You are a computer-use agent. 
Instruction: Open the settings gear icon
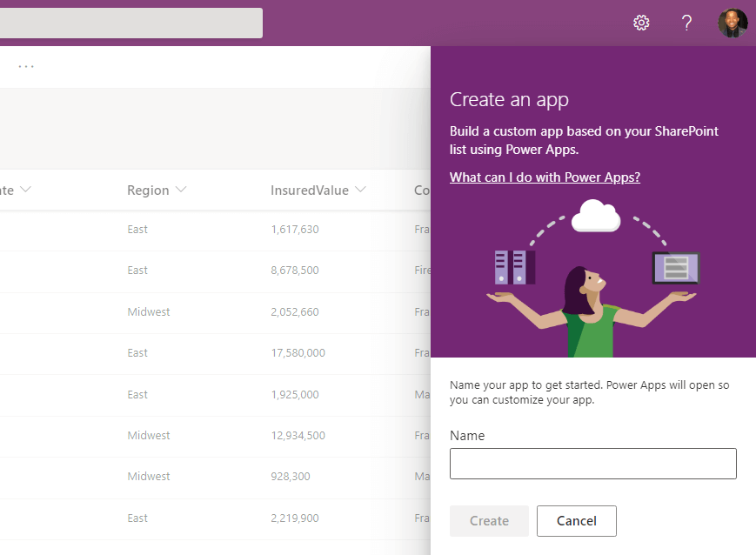click(641, 23)
